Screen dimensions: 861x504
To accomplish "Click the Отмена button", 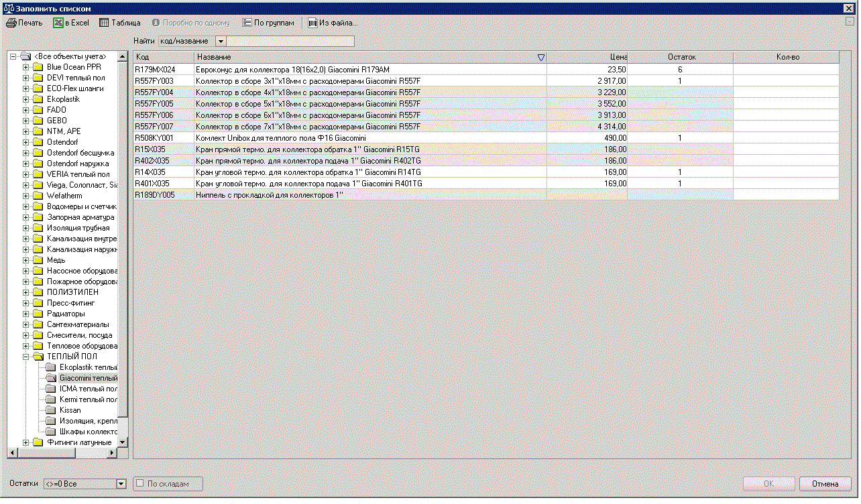I will [x=825, y=484].
